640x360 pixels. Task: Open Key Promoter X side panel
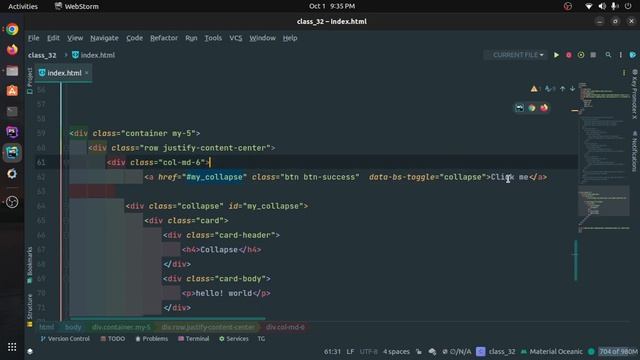tap(635, 94)
